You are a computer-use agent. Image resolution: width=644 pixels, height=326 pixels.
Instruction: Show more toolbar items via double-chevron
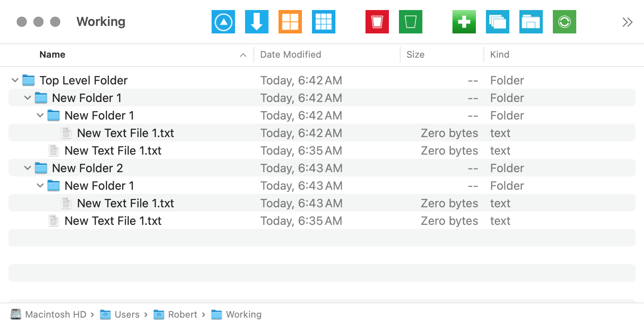[x=627, y=22]
